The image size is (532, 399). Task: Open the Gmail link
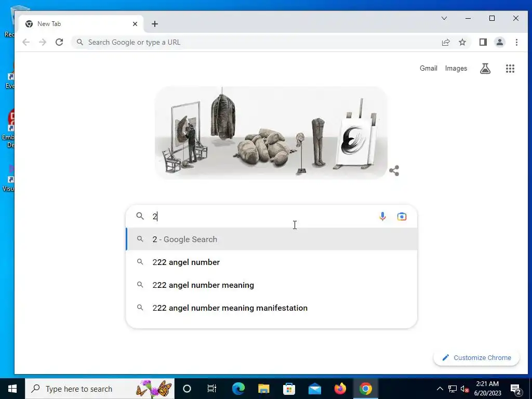pyautogui.click(x=428, y=68)
